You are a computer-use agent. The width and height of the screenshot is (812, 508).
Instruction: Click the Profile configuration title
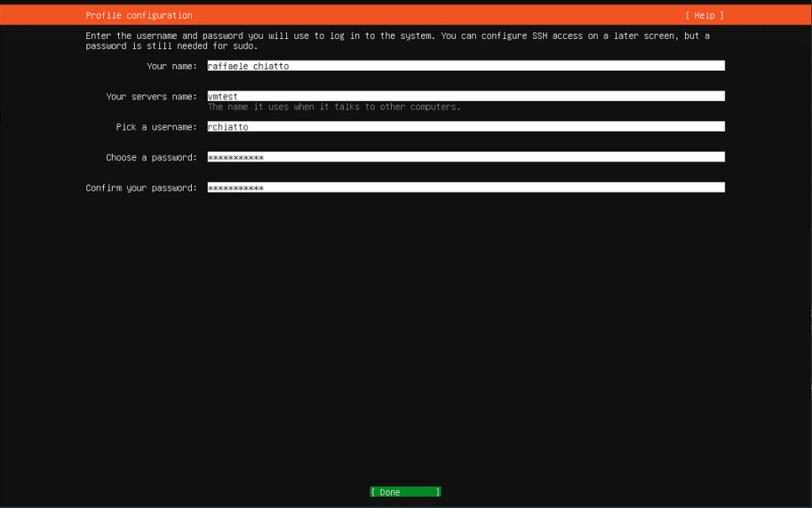[x=139, y=16]
